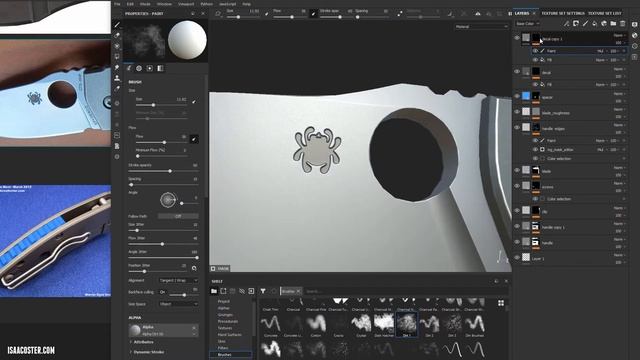640x360 pixels.
Task: Open blend mode dropdown of 'blade' layer
Action: coord(619,168)
